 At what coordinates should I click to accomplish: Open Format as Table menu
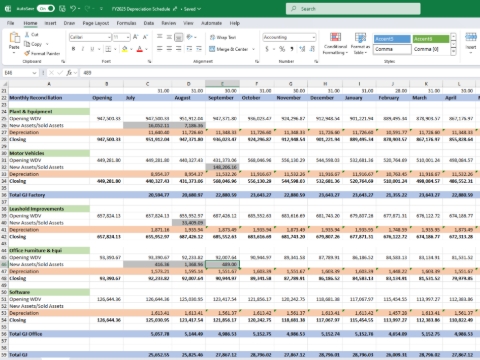point(360,43)
